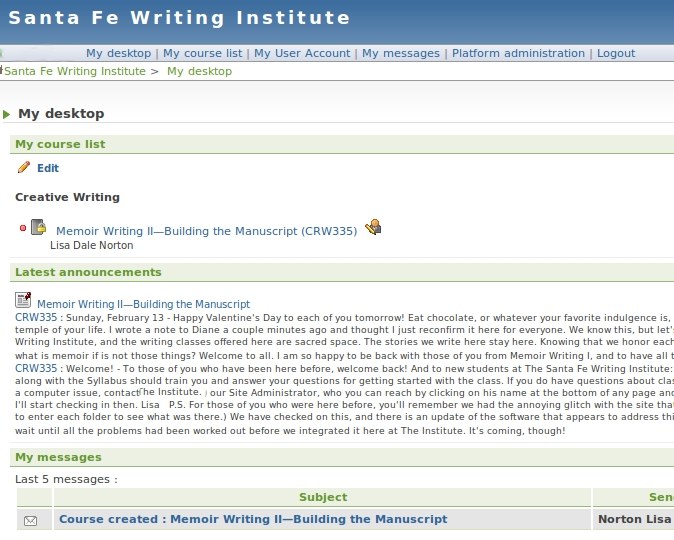
Task: Open My course list menu item
Action: [x=202, y=53]
